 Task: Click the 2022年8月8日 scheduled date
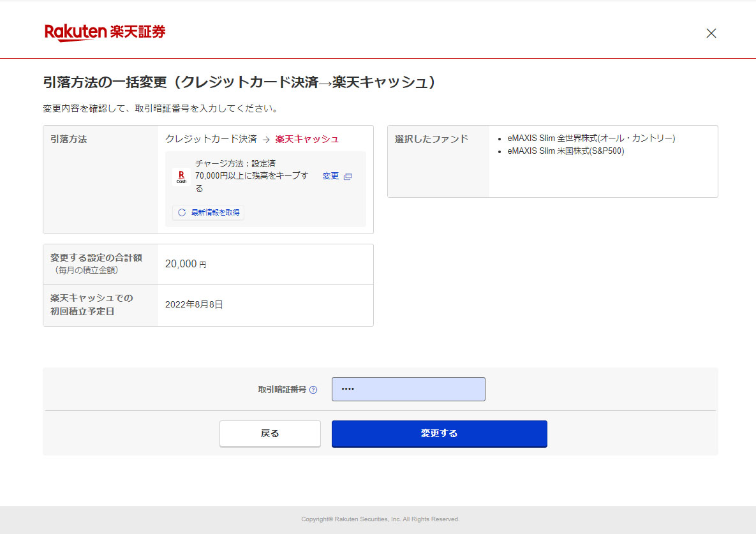click(194, 305)
